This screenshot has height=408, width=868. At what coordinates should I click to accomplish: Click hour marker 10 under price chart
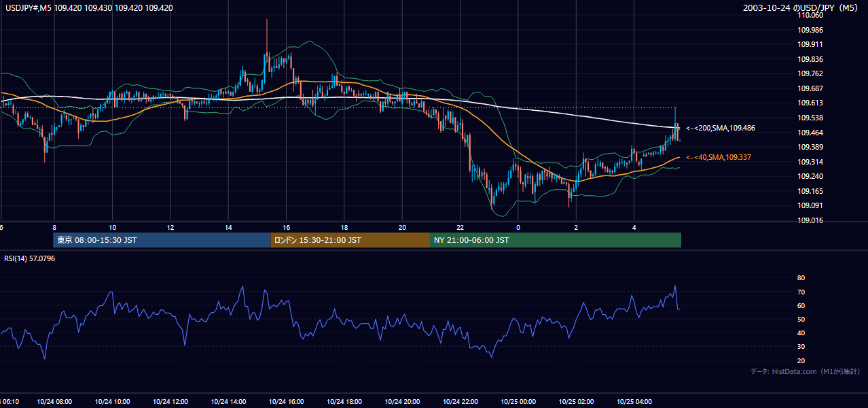[113, 227]
